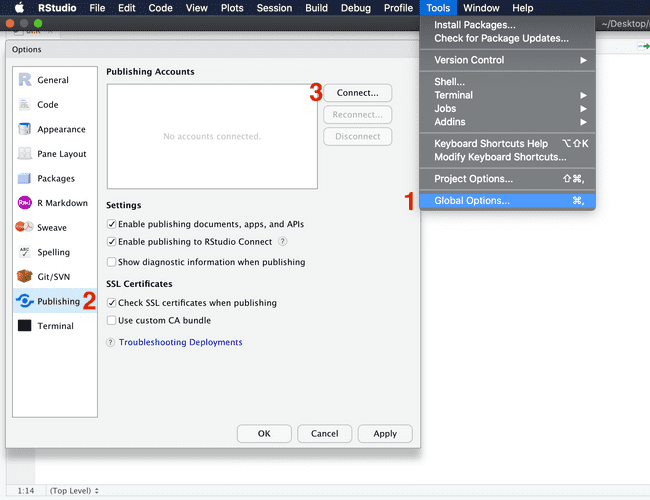Select the R Markdown options category

click(55, 203)
